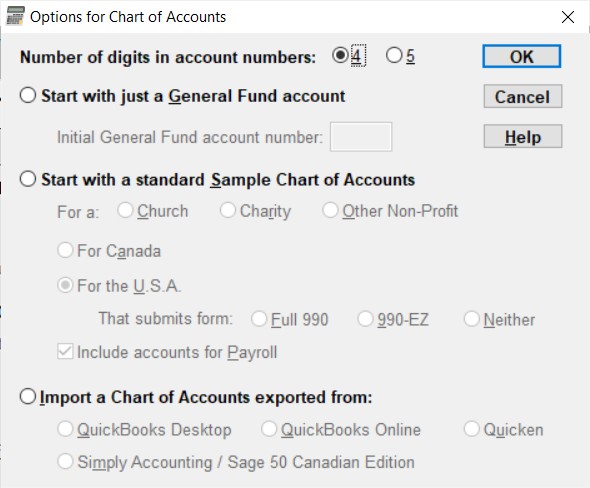The image size is (590, 488).
Task: Close the Options for Chart of Accounts dialog
Action: (x=568, y=17)
